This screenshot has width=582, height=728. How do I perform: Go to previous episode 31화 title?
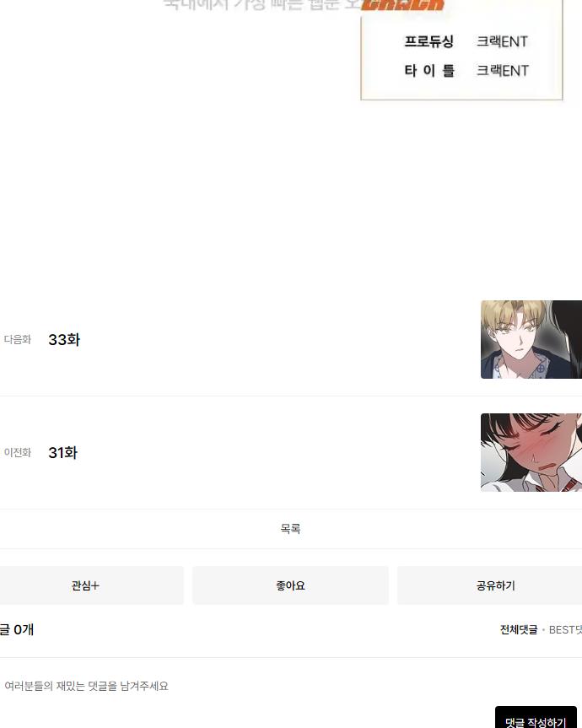tap(62, 453)
